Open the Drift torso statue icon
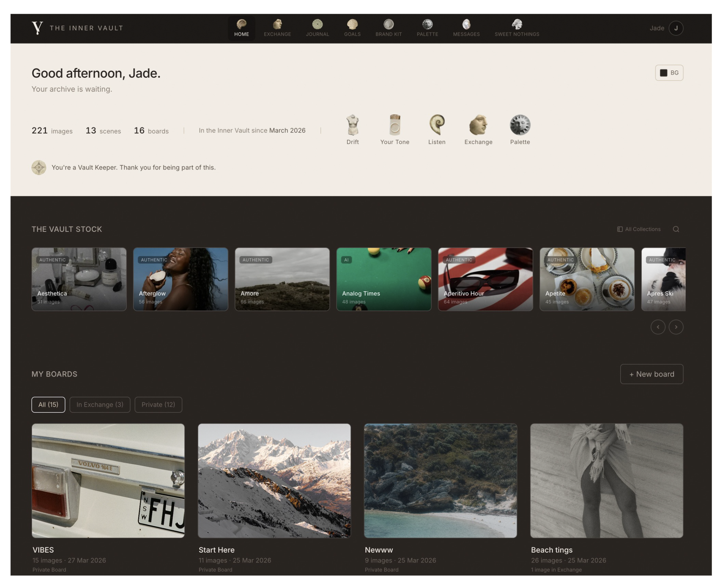Screen dimensions: 724x588 352,125
